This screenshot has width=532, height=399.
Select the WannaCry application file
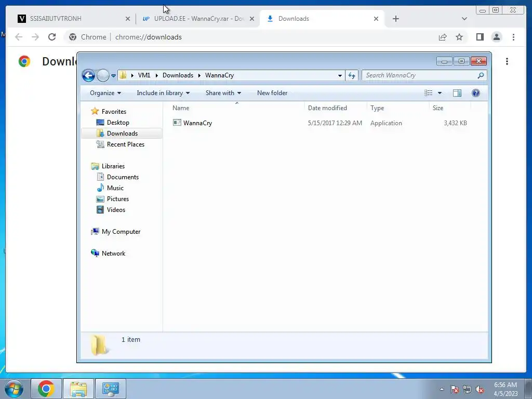pos(197,123)
